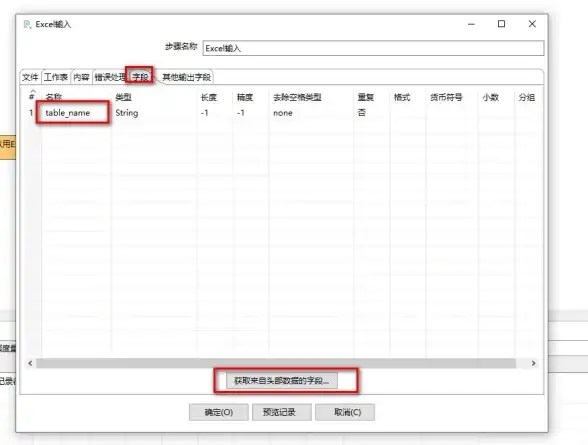Click the horizontal scrollbar track

click(276, 363)
